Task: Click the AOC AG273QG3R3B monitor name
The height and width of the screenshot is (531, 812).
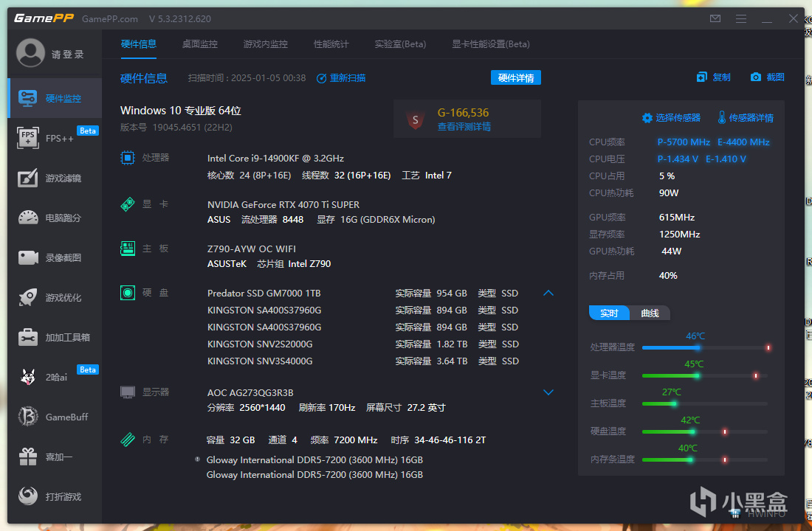Action: (250, 393)
